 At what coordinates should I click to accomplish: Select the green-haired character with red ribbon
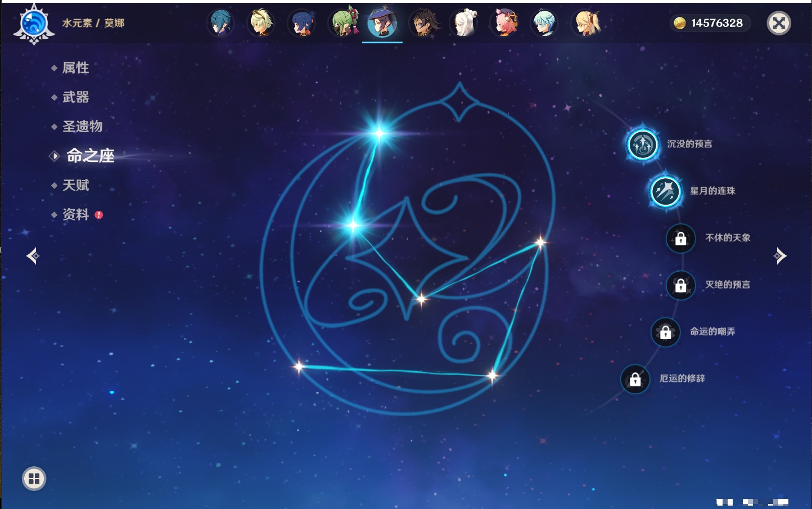point(343,22)
